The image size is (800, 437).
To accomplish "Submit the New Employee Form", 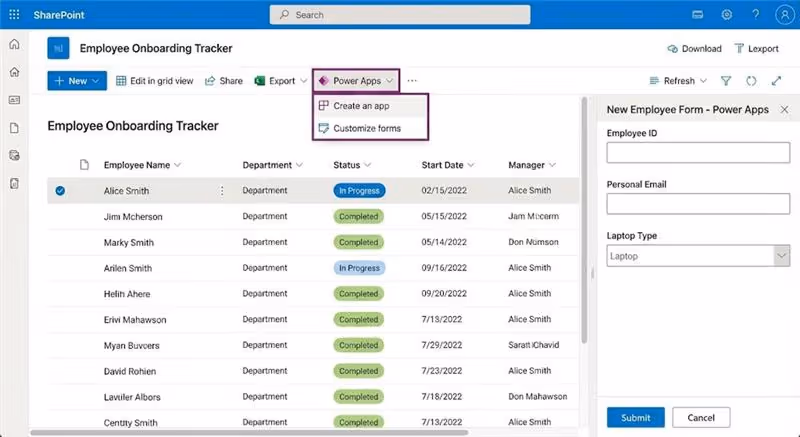I will pos(636,418).
